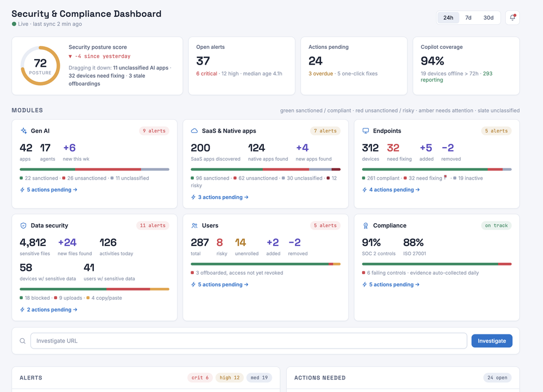Click the '14' unenrolled users value
Viewport: 543px width, 392px height.
point(241,242)
